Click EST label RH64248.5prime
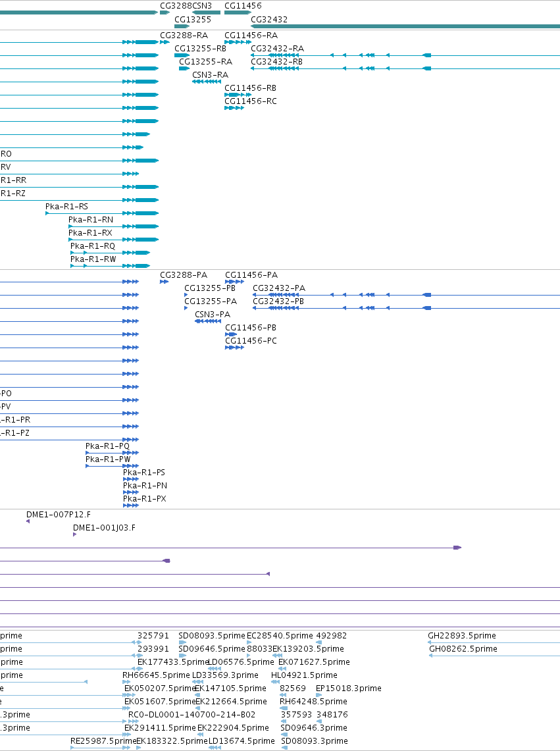 (313, 702)
